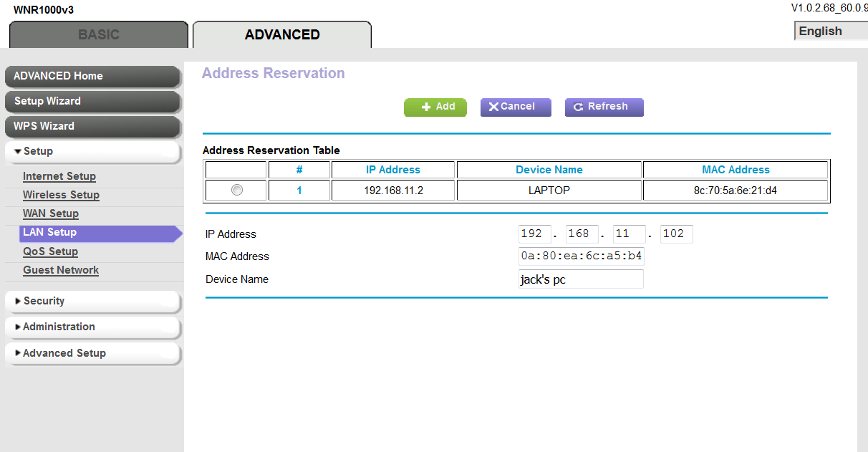Screen dimensions: 868x452
Task: Switch to the ADVANCED tab
Action: tap(282, 35)
